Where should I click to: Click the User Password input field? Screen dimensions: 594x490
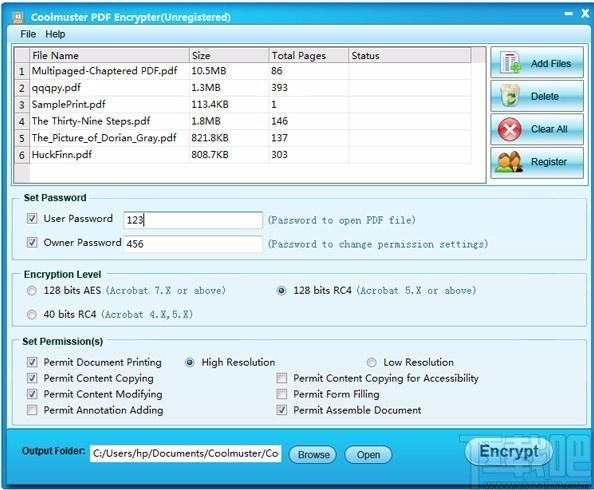193,220
